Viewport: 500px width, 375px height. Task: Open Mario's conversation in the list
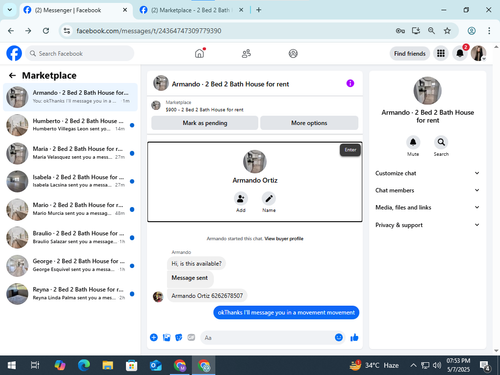coord(70,209)
